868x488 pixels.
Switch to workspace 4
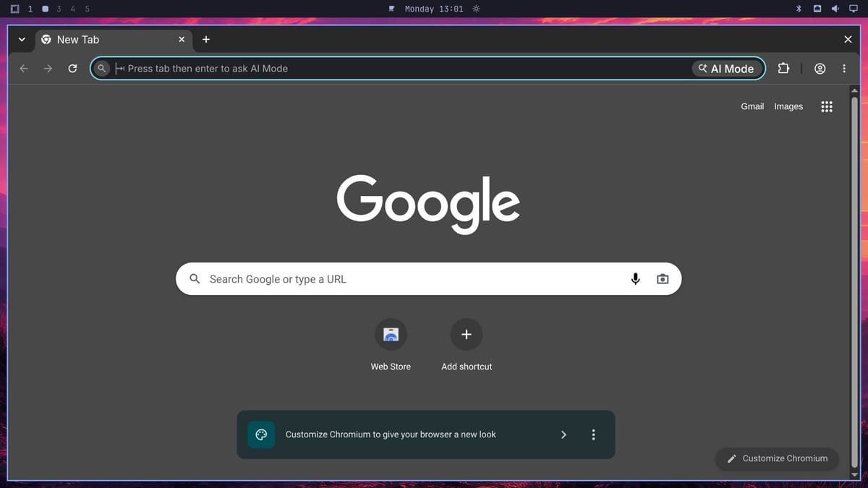[72, 9]
